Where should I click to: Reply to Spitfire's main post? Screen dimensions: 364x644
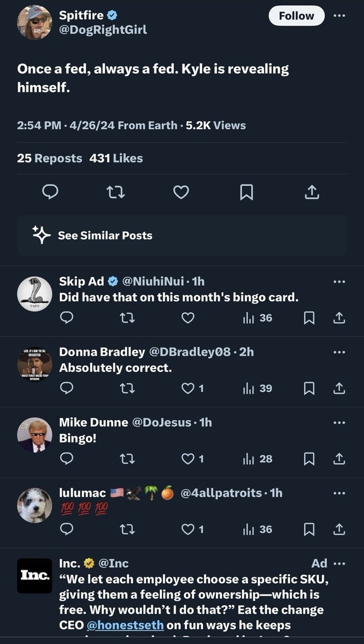[x=49, y=192]
